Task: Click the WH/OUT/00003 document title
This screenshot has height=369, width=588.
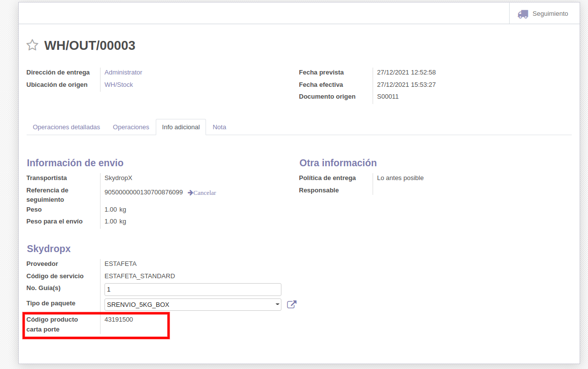Action: pyautogui.click(x=90, y=46)
